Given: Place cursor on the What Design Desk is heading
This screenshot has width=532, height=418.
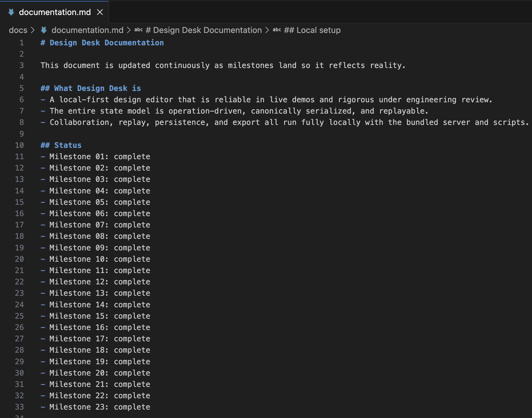Looking at the screenshot, I should pos(90,88).
